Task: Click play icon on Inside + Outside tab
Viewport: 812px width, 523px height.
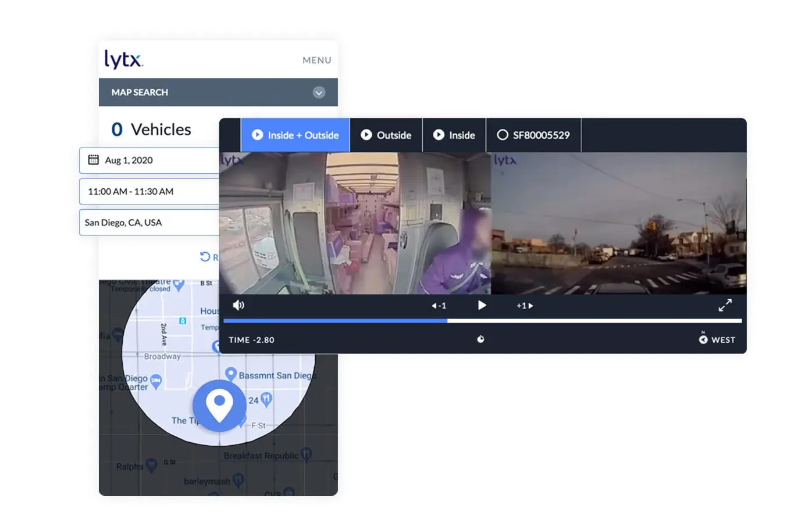Action: click(x=257, y=135)
